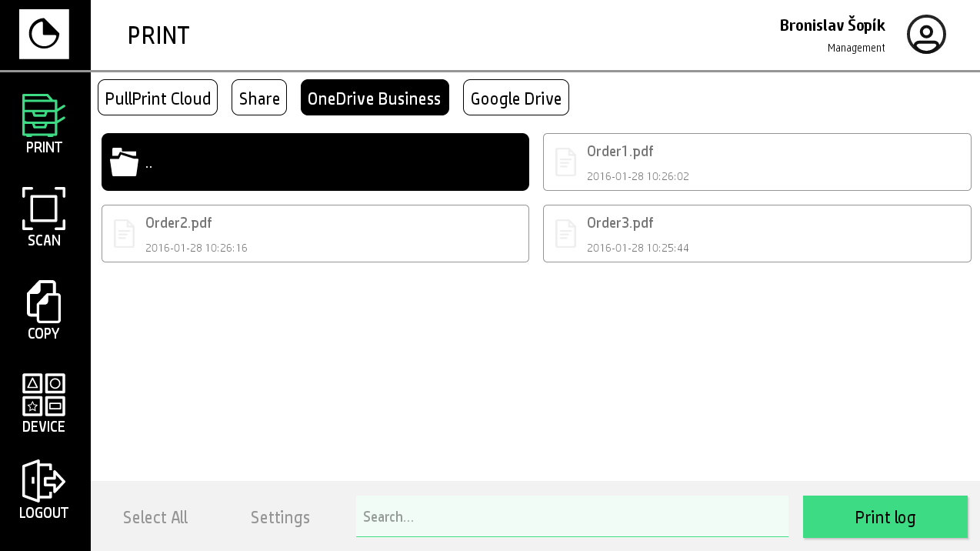Open the DEVICE panel
This screenshot has width=980, height=551.
(x=44, y=403)
